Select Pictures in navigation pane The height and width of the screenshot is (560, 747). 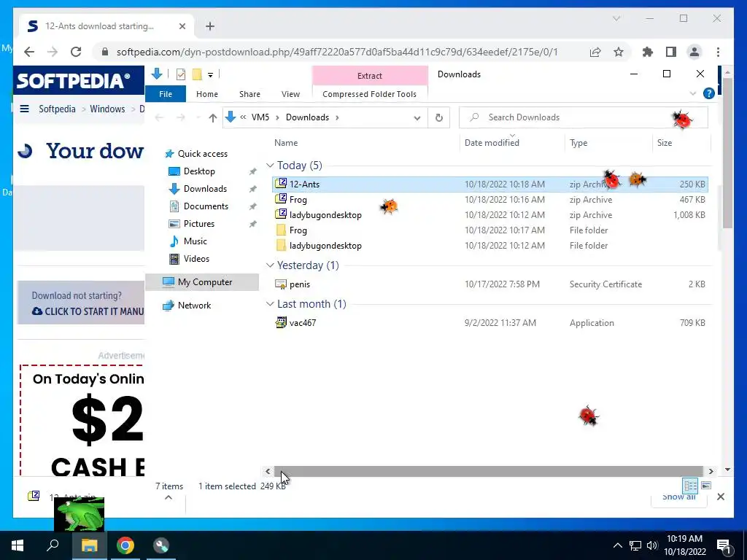pos(198,224)
